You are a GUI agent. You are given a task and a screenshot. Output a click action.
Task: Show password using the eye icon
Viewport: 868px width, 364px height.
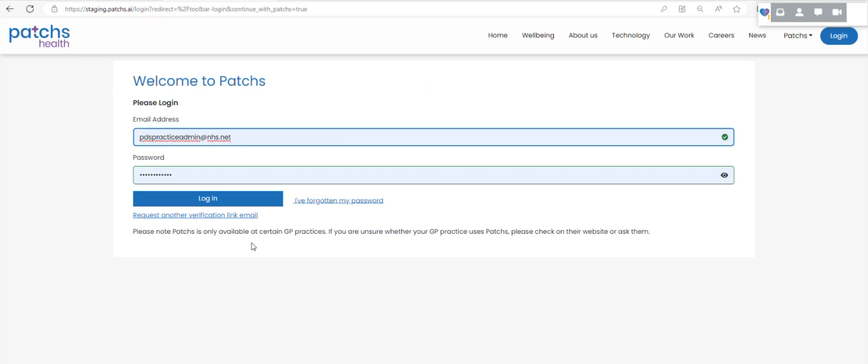(x=724, y=175)
